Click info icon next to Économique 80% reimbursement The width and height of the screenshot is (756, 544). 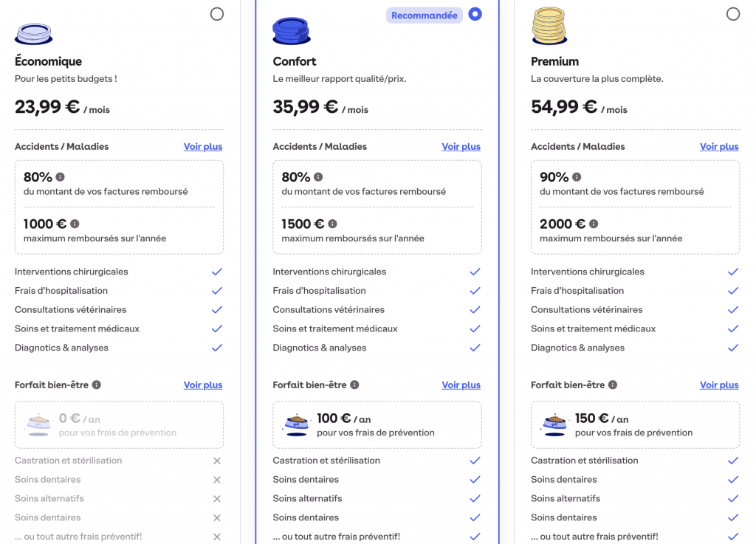(61, 177)
